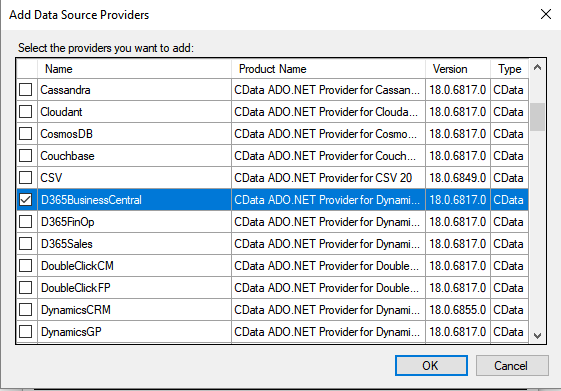The width and height of the screenshot is (561, 391).
Task: Click the scrollbar down arrow
Action: (x=537, y=336)
